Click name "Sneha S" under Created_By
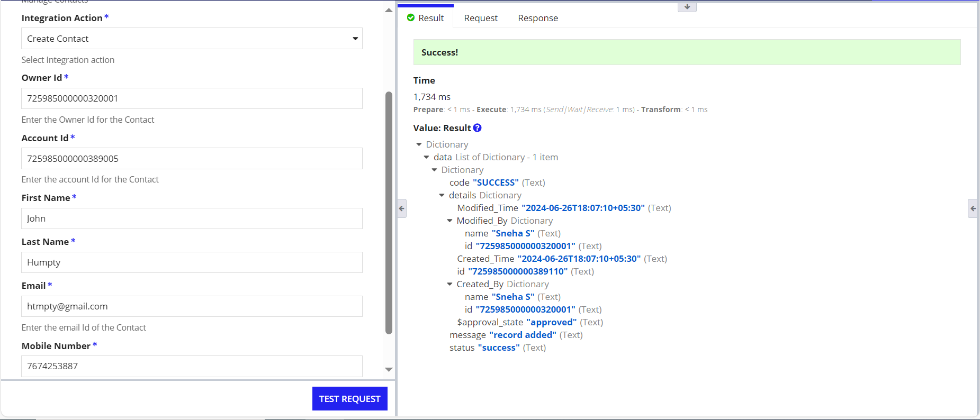This screenshot has width=980, height=420. (x=513, y=297)
